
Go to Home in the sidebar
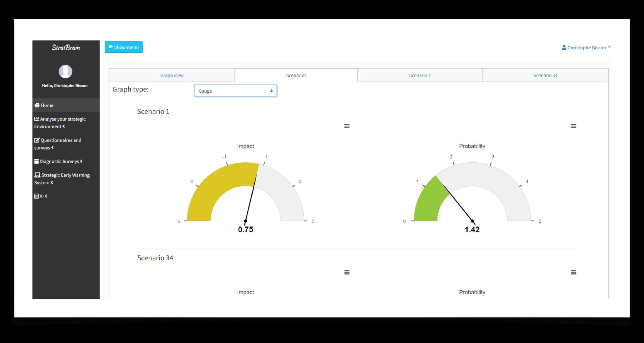click(x=66, y=105)
